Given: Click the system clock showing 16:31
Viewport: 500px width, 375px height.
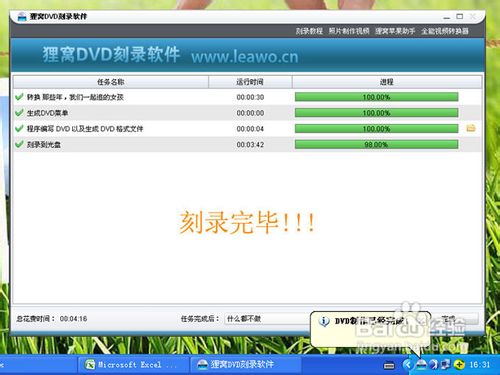Looking at the screenshot, I should (x=480, y=365).
